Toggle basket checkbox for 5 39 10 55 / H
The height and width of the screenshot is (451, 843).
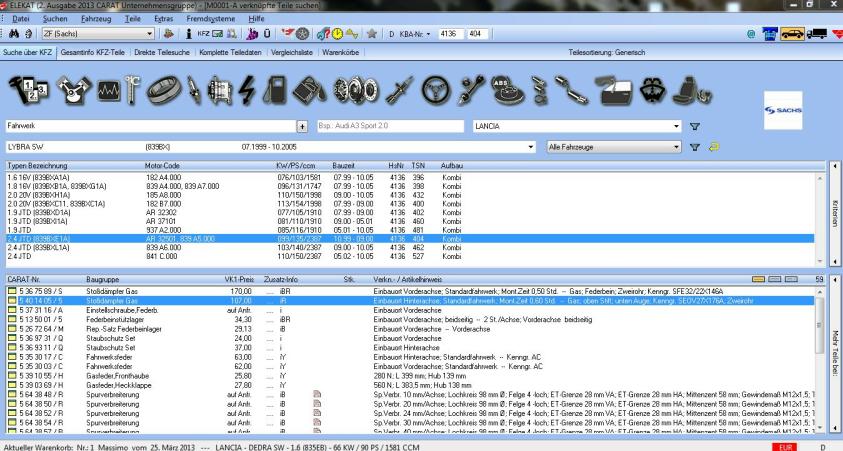point(12,376)
